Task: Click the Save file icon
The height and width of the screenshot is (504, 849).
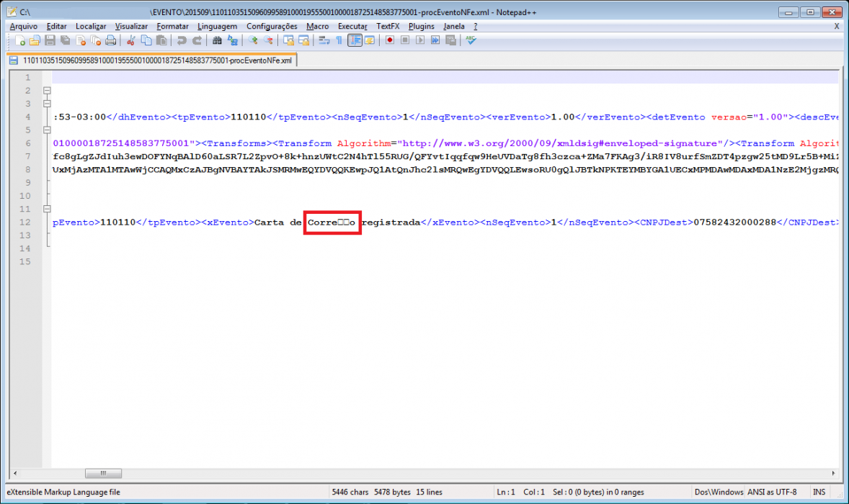Action: [x=50, y=40]
